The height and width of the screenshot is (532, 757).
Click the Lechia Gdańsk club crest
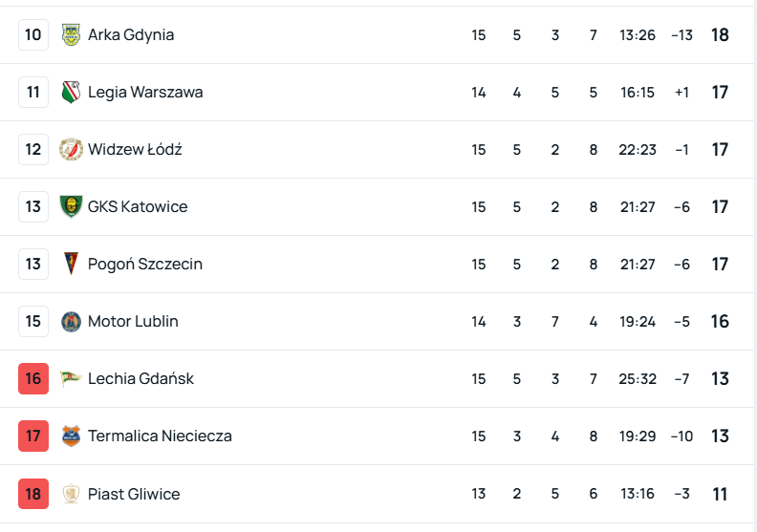point(71,379)
